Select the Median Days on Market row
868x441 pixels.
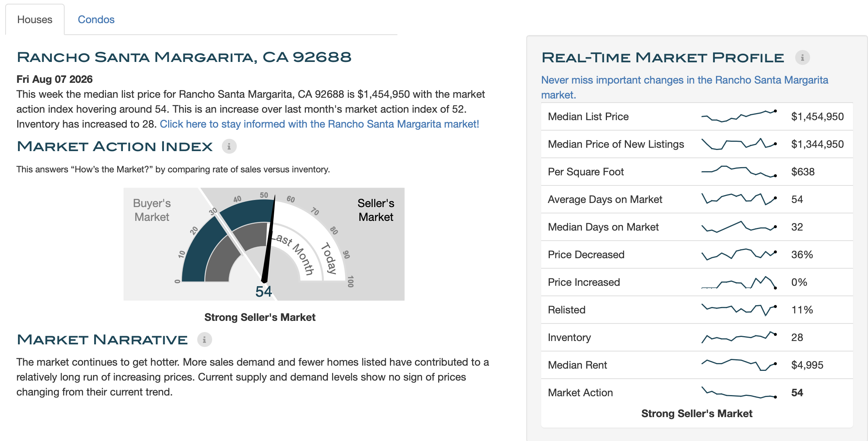click(x=697, y=227)
